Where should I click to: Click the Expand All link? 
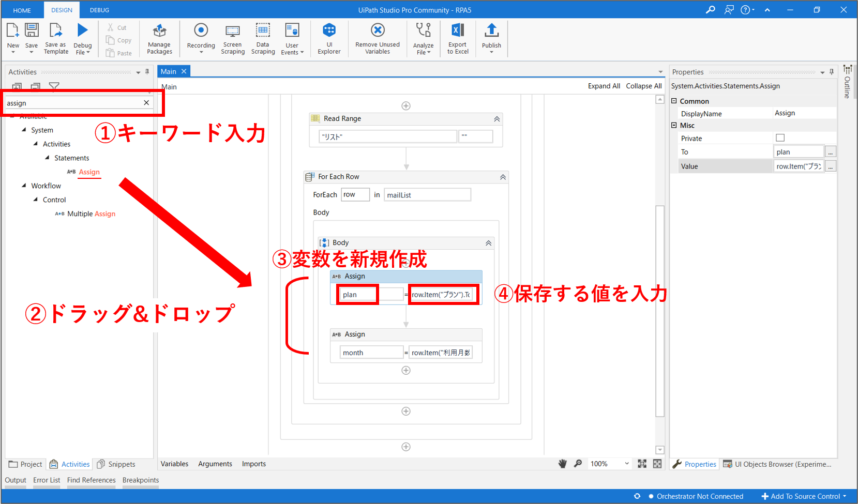604,86
